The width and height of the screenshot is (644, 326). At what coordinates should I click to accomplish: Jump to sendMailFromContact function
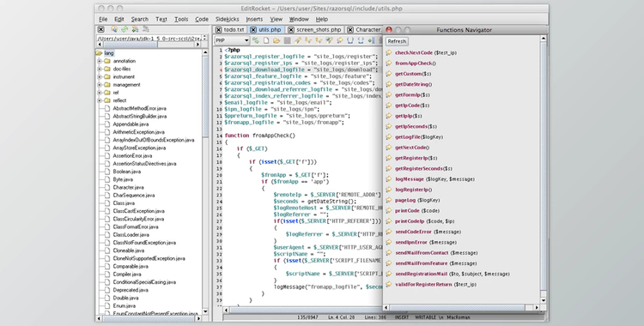436,252
